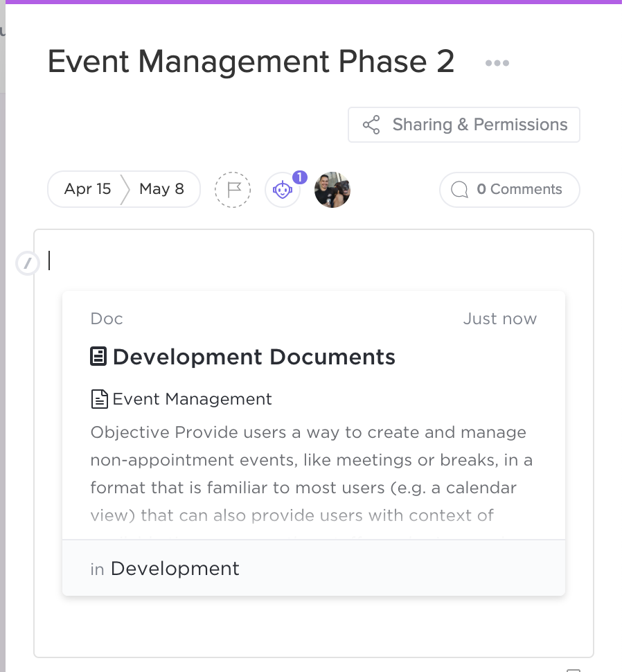622x672 pixels.
Task: Open the Development Documents doc title
Action: coord(254,357)
